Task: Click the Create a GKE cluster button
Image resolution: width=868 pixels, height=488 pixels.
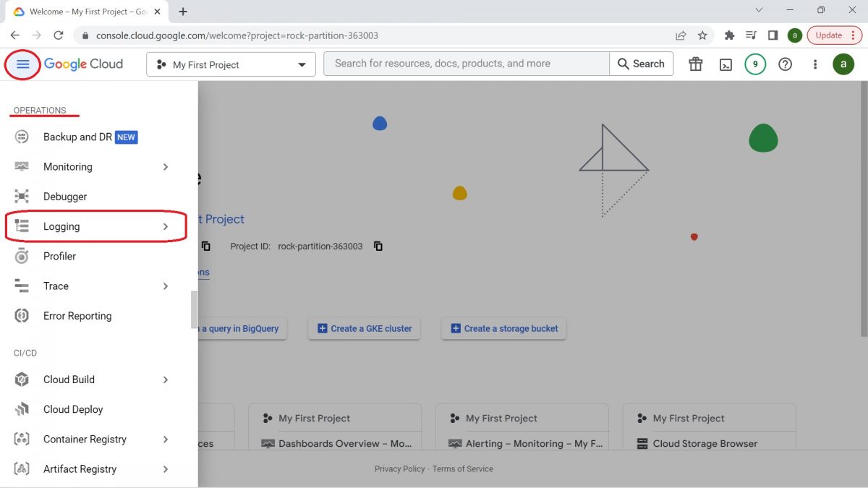Action: tap(363, 328)
